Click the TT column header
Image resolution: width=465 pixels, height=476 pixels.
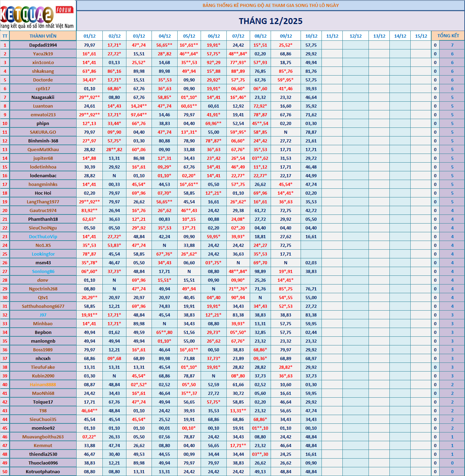tap(5, 36)
